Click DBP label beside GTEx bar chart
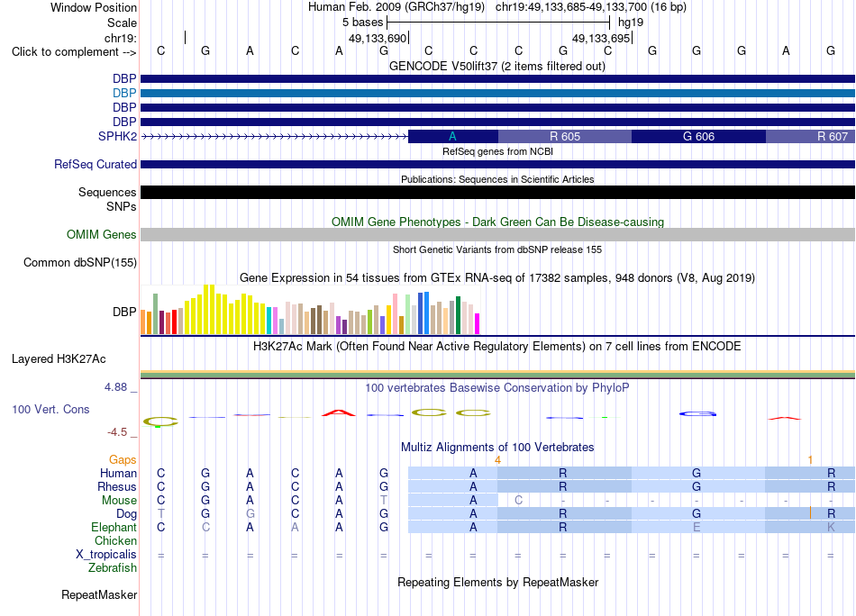The image size is (856, 616). click(124, 313)
